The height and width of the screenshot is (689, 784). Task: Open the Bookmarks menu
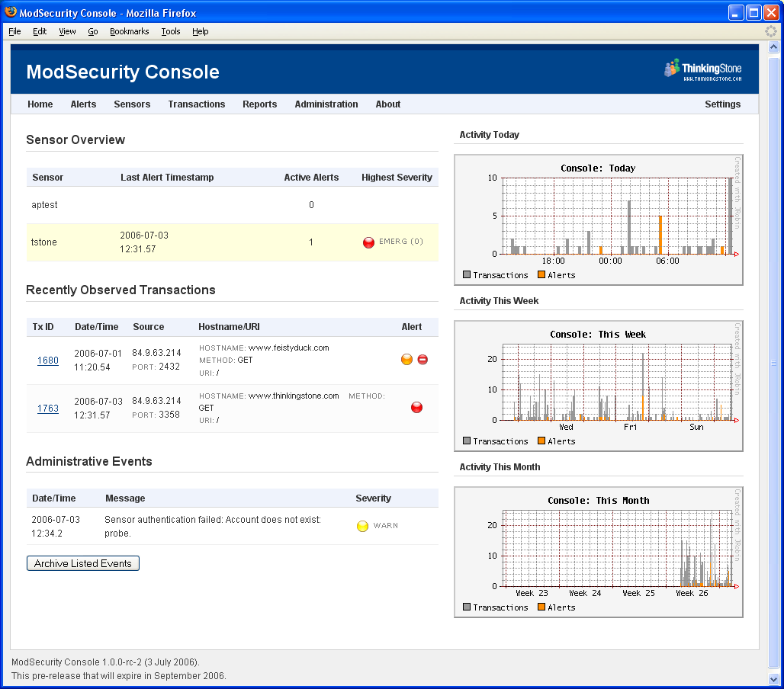point(129,31)
